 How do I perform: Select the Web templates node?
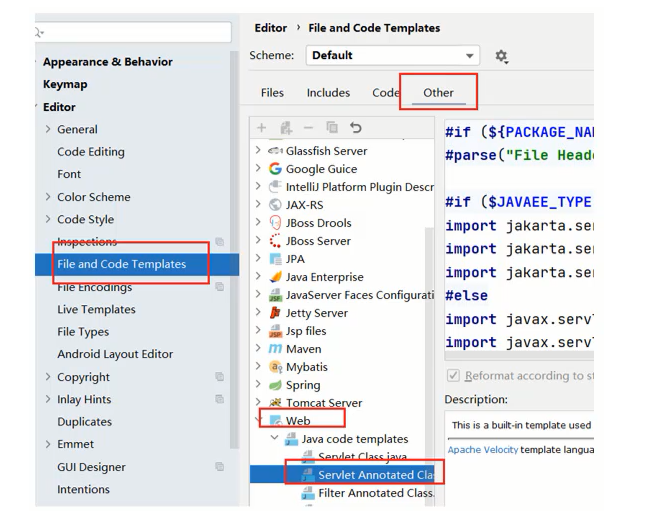(x=298, y=421)
